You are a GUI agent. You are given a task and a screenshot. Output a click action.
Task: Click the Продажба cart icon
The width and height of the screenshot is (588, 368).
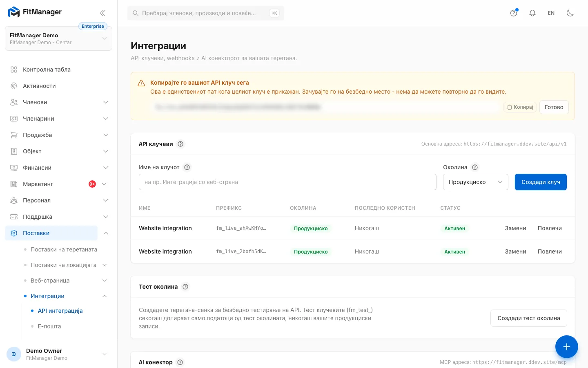pyautogui.click(x=14, y=135)
